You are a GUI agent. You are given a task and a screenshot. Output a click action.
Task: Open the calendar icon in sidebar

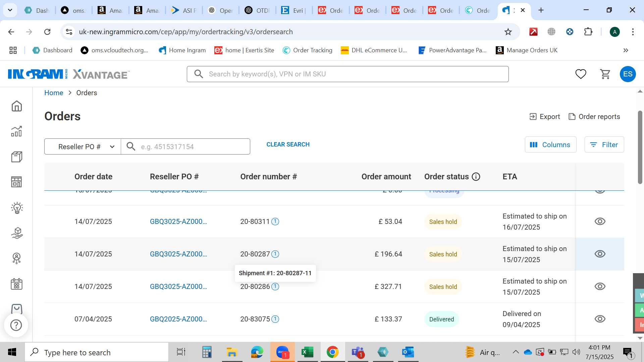[16, 284]
